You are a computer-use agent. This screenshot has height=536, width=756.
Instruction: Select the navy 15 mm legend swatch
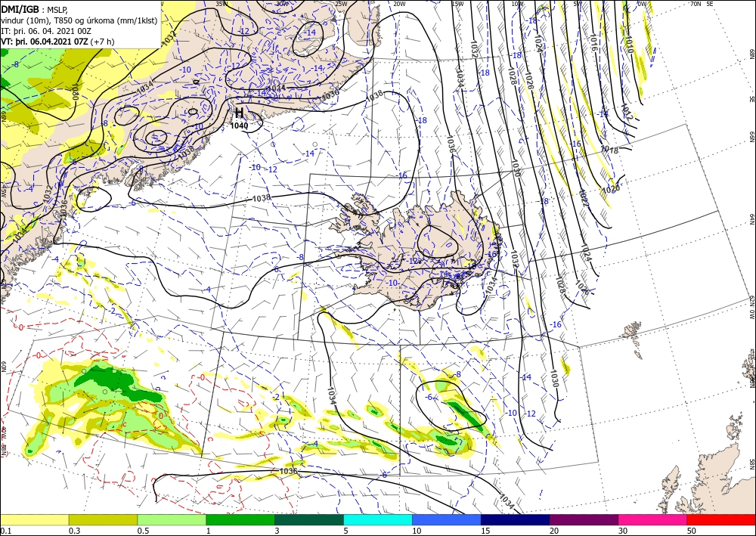click(x=516, y=519)
